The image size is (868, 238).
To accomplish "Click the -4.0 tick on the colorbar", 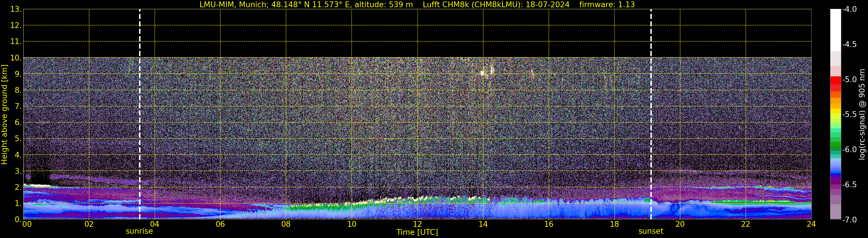I will tap(850, 9).
